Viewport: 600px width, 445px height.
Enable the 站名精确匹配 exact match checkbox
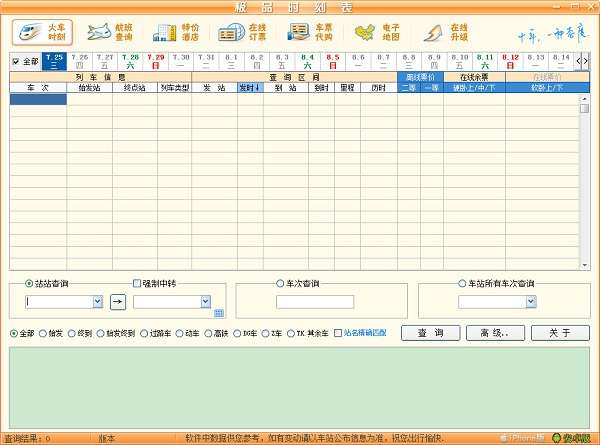[x=338, y=332]
